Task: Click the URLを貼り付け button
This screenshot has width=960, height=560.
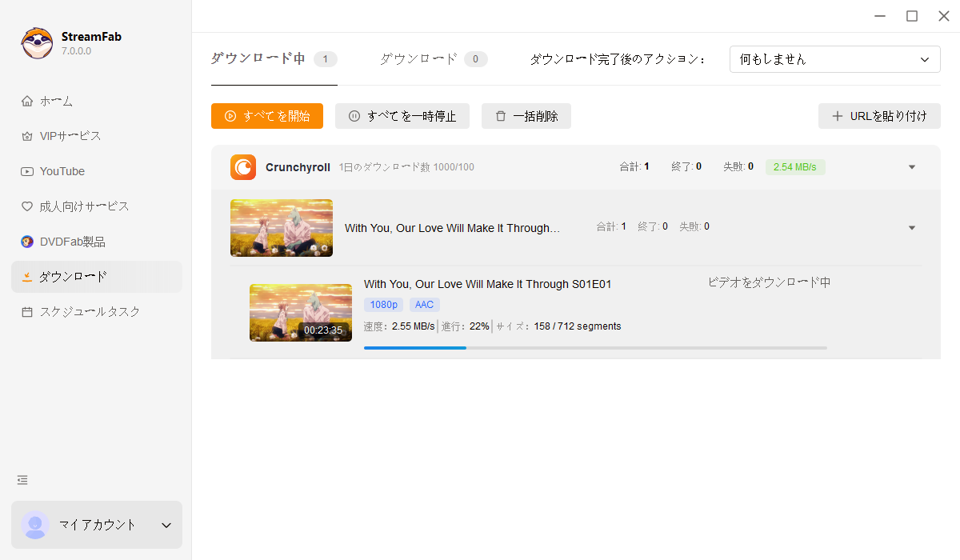Action: point(878,116)
